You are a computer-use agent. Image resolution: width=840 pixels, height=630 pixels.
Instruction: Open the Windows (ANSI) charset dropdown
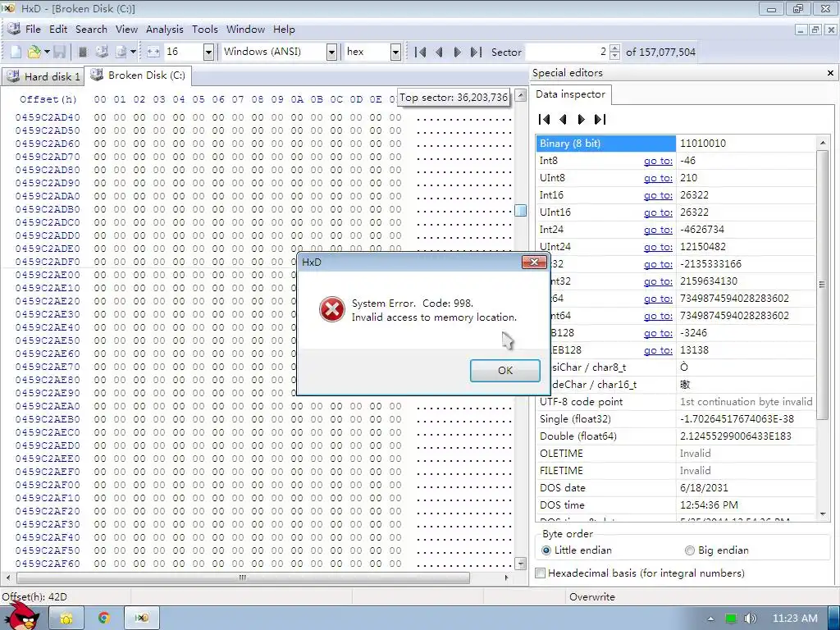tap(331, 52)
